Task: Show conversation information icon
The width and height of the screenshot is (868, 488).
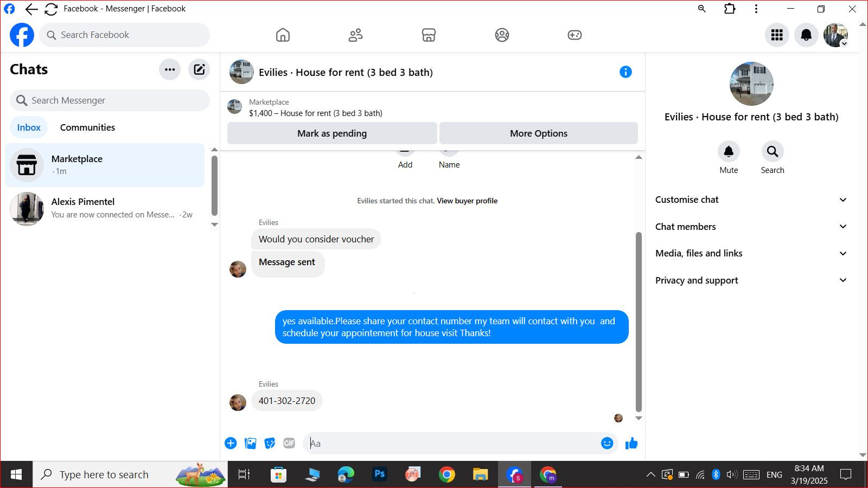Action: point(626,72)
